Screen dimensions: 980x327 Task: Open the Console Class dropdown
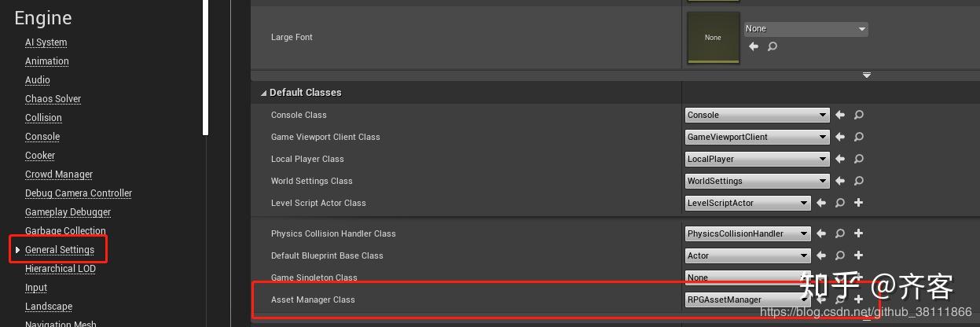pyautogui.click(x=757, y=115)
